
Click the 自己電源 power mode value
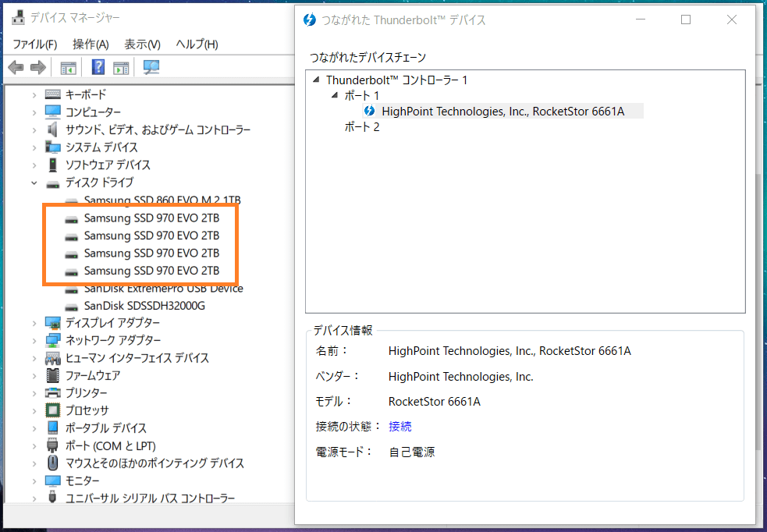(412, 452)
